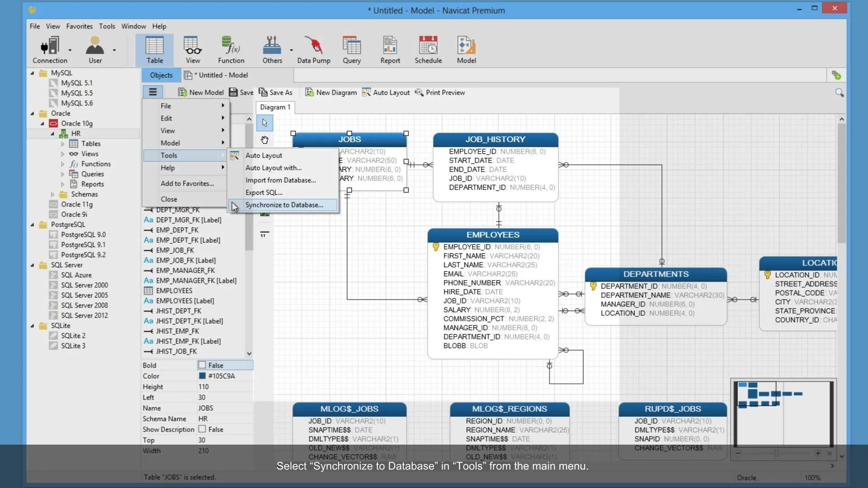Toggle the Bold property checkbox

tap(202, 365)
